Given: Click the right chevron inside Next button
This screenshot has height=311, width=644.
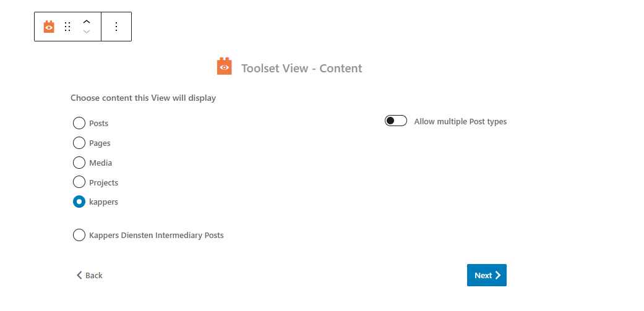Looking at the screenshot, I should pos(498,275).
